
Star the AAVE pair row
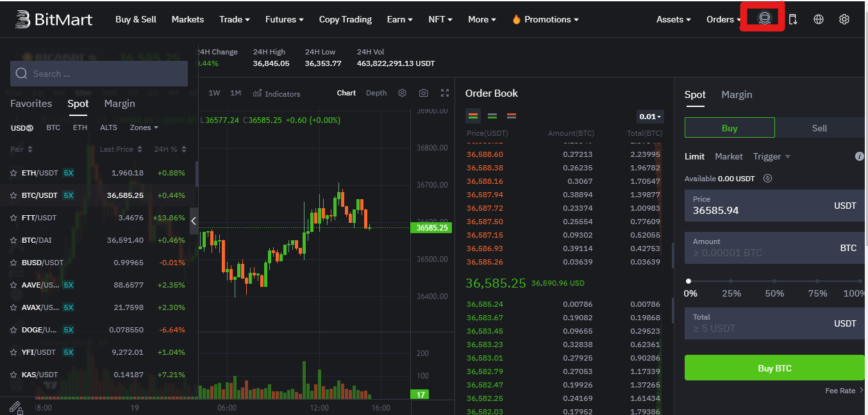[13, 285]
